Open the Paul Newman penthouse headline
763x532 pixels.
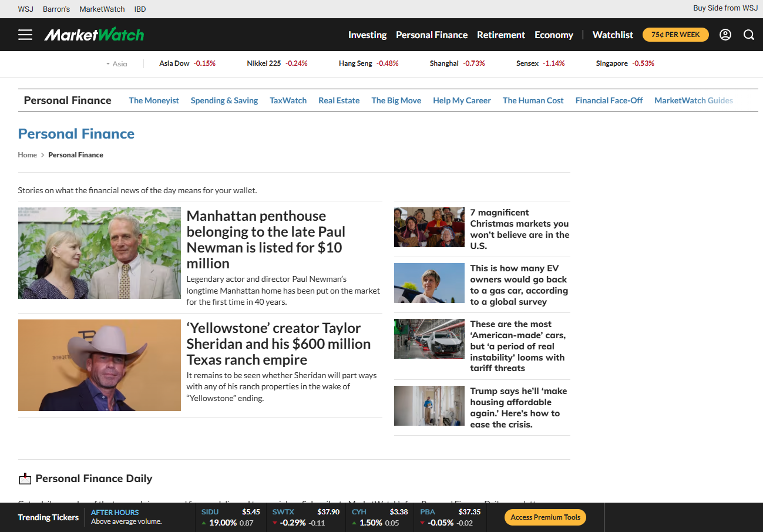(266, 240)
